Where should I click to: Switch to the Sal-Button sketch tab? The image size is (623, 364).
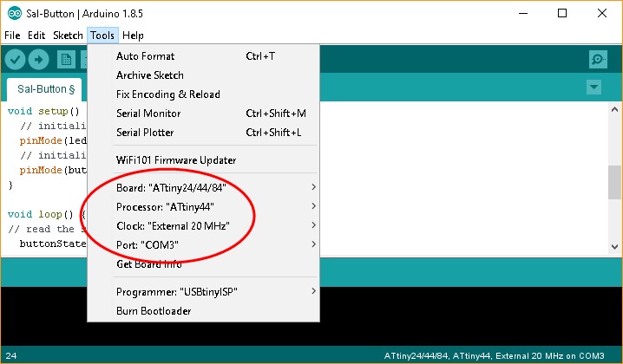(x=44, y=89)
